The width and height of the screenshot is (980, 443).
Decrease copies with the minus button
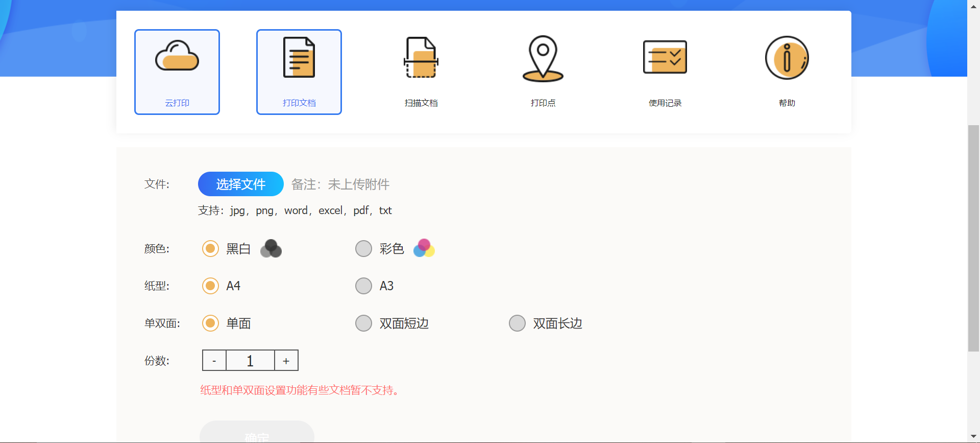[214, 360]
